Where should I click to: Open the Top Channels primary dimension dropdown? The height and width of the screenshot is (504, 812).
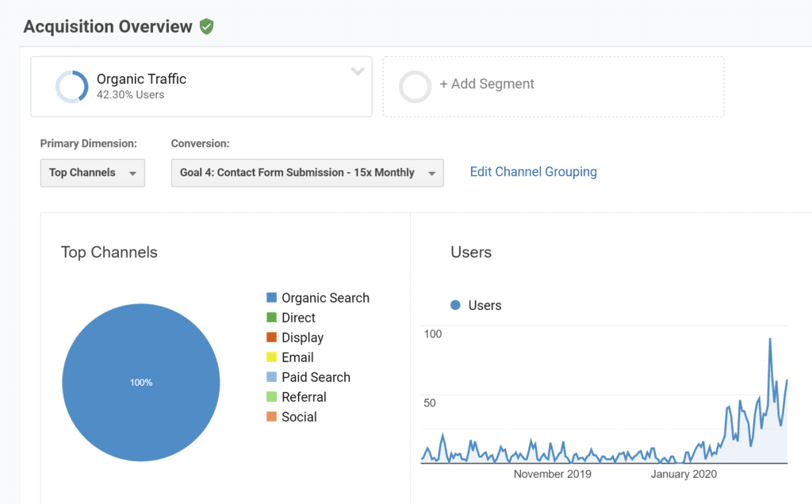click(x=93, y=173)
